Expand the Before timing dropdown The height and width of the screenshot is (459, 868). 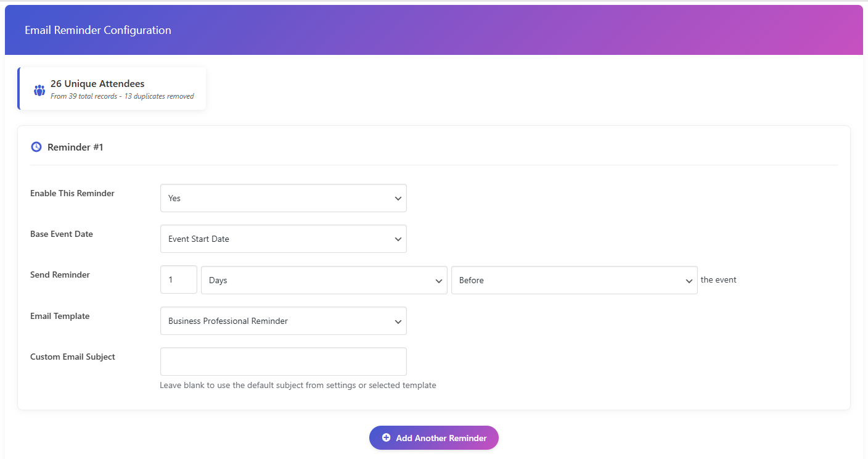(x=574, y=280)
